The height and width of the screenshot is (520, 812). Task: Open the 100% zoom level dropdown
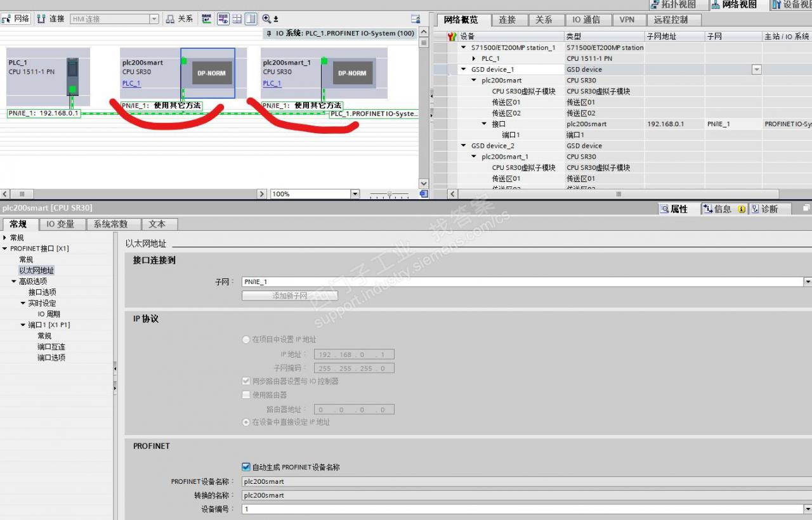(355, 193)
